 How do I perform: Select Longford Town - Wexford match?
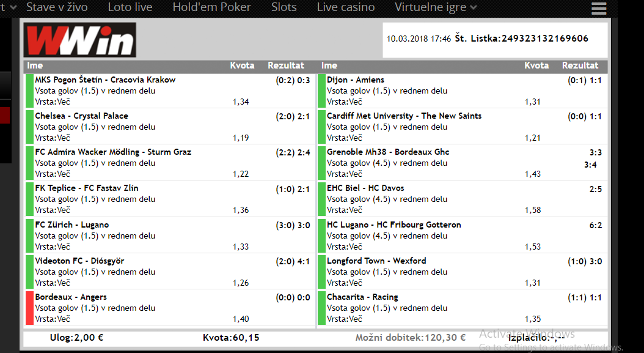[x=376, y=261]
